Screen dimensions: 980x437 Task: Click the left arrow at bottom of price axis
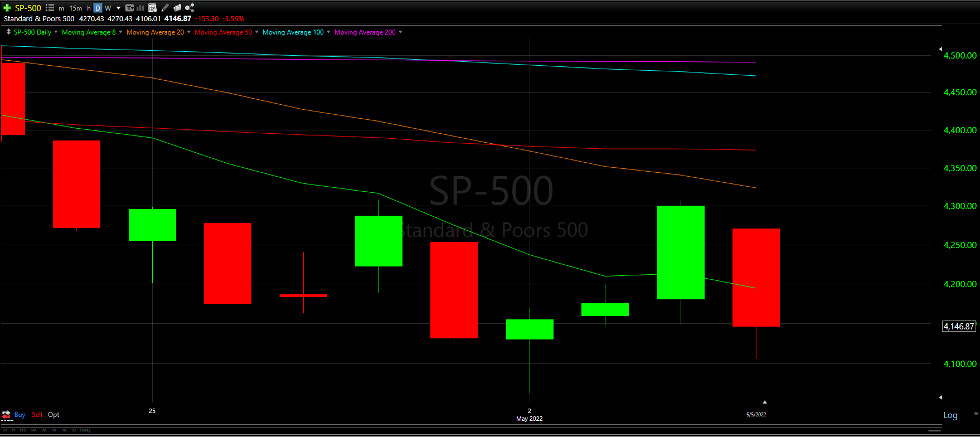[x=940, y=397]
